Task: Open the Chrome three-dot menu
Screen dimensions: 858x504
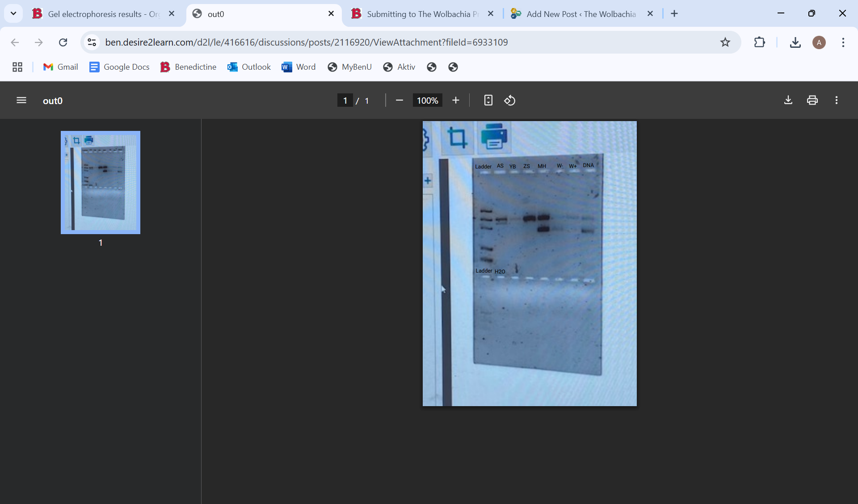Action: (843, 42)
